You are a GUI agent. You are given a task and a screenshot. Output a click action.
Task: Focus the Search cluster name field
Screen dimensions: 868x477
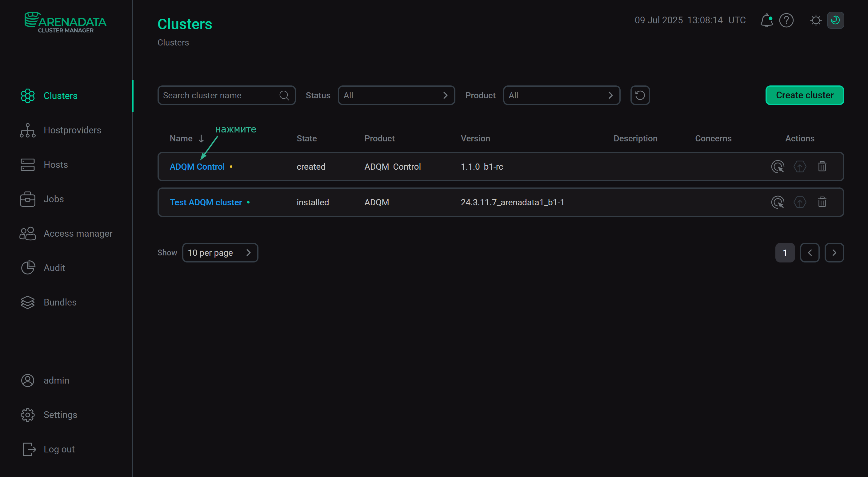click(219, 95)
